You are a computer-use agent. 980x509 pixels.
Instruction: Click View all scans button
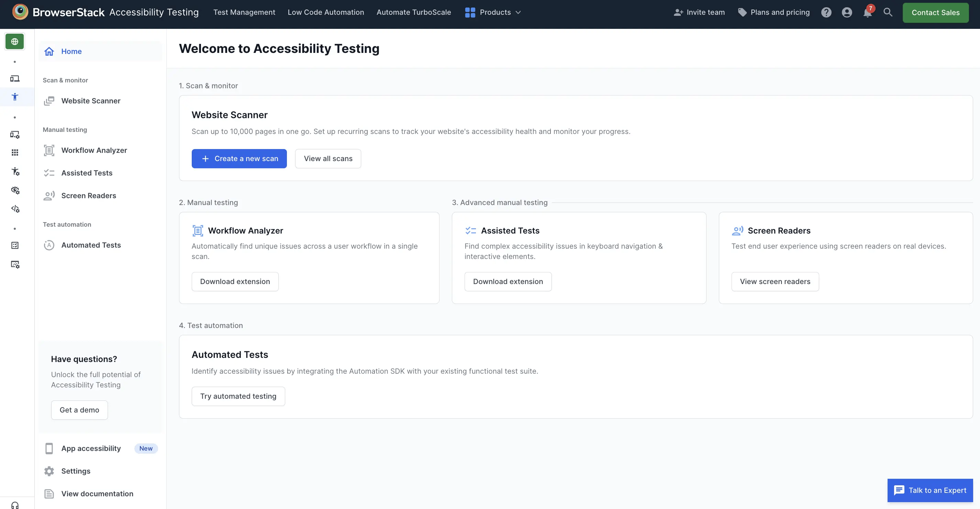coord(328,158)
